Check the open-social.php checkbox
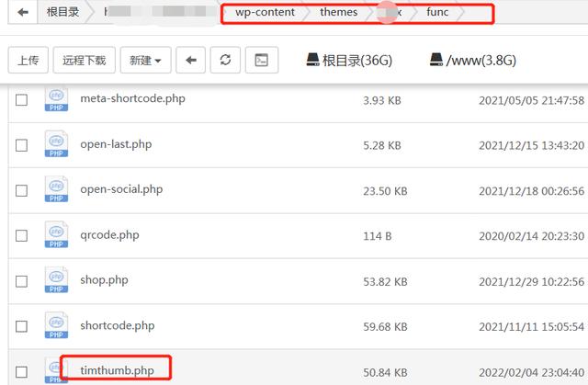Screen dimensions: 588x385 21,190
